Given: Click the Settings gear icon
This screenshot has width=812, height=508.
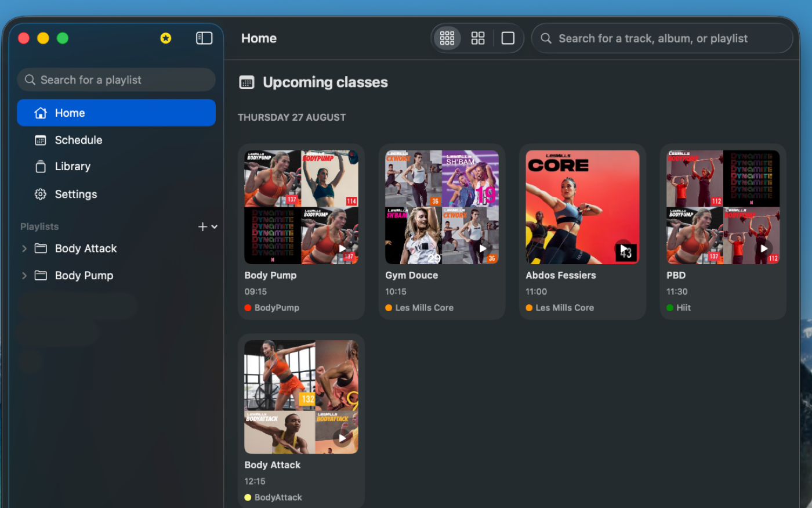Looking at the screenshot, I should tap(41, 194).
